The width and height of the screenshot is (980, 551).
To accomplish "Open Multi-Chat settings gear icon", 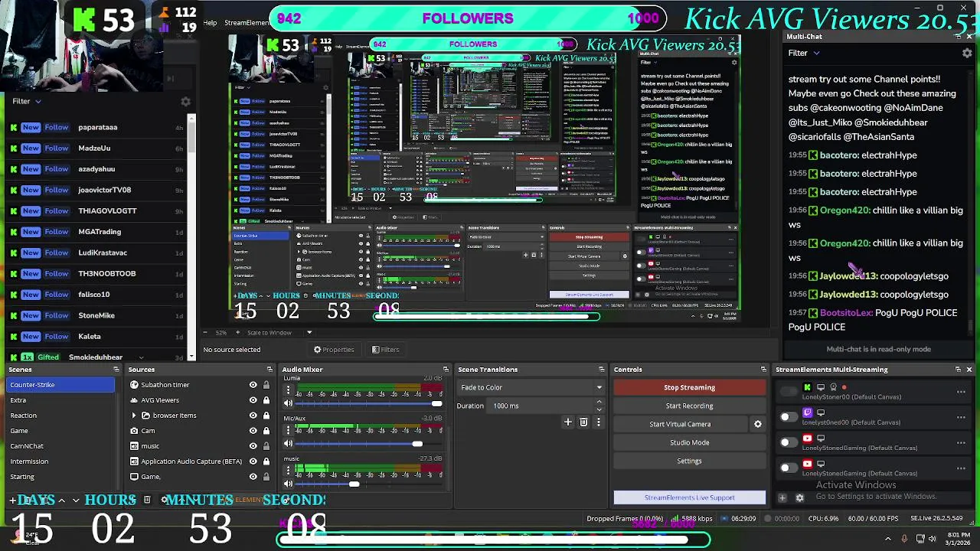I will 967,53.
